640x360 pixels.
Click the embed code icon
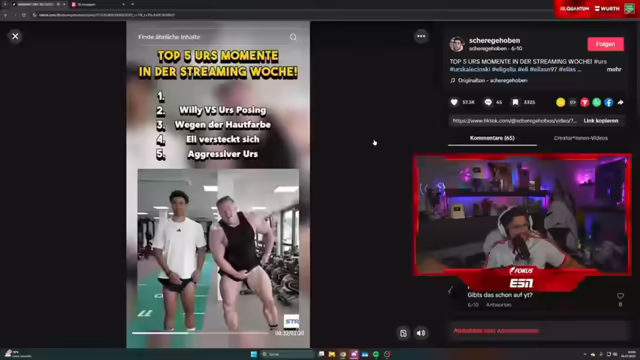click(x=573, y=102)
